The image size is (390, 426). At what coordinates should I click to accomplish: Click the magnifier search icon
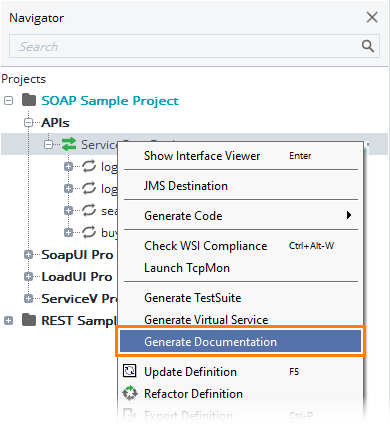click(x=368, y=46)
